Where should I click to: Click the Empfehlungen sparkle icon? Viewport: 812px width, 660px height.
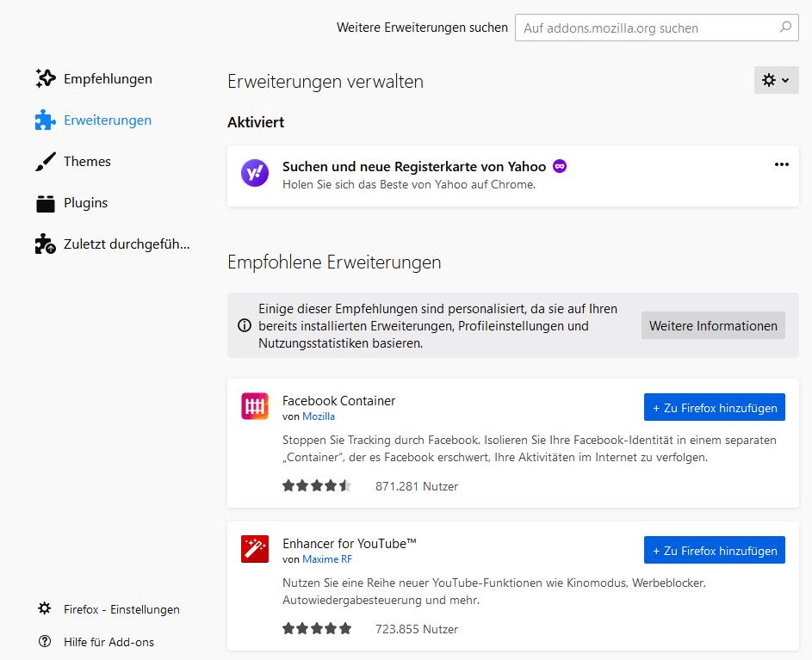click(46, 78)
